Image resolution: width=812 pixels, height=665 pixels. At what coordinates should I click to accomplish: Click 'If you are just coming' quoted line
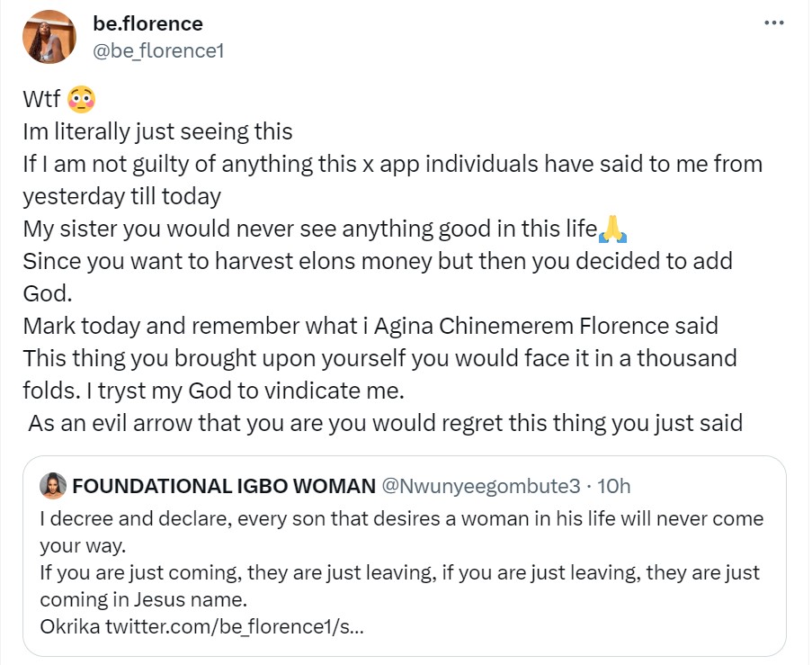(x=400, y=572)
